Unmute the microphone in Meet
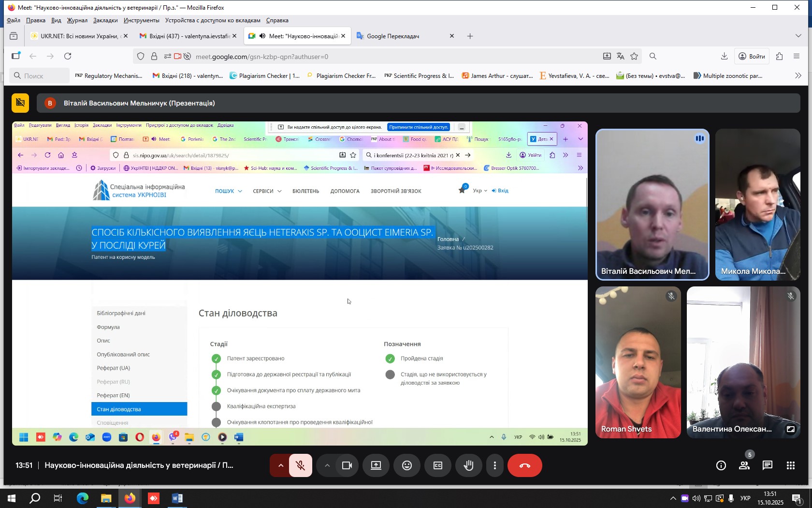The image size is (812, 508). pyautogui.click(x=300, y=465)
